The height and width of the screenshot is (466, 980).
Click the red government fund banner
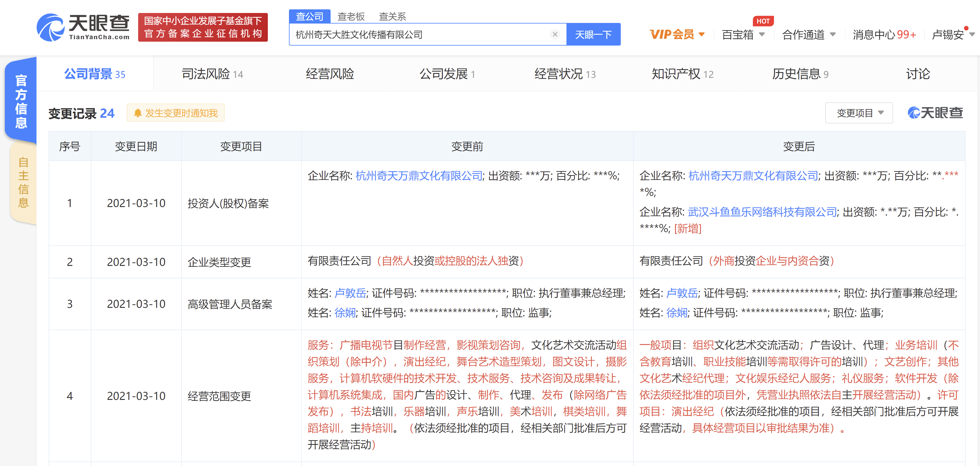point(203,27)
